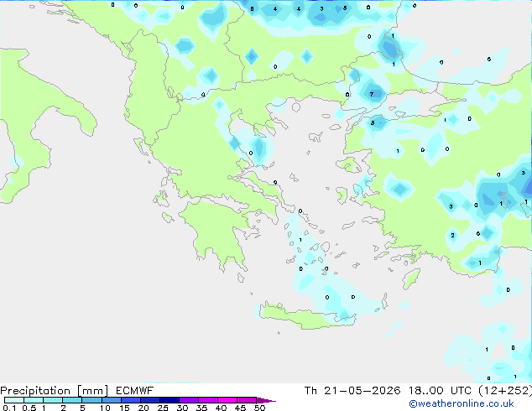Viewport: 532px width, 411px height.
Task: Click the legend label "30"
Action: pos(182,408)
